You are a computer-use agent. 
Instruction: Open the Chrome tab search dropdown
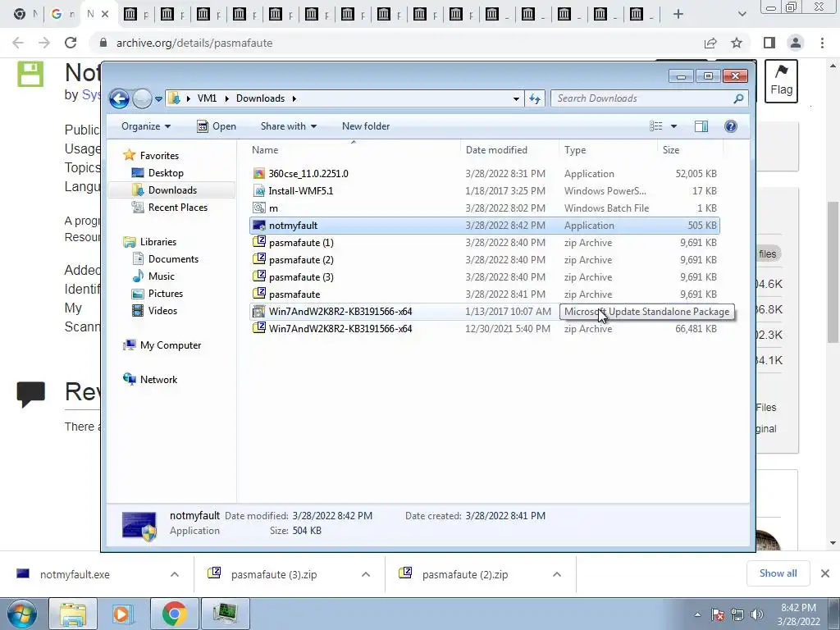pyautogui.click(x=742, y=15)
